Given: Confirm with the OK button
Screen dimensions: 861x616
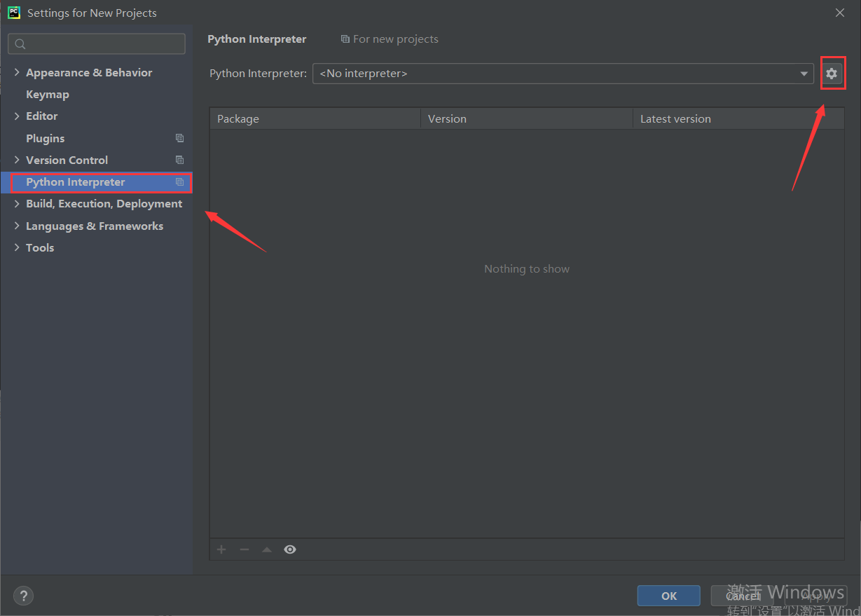Looking at the screenshot, I should click(669, 596).
